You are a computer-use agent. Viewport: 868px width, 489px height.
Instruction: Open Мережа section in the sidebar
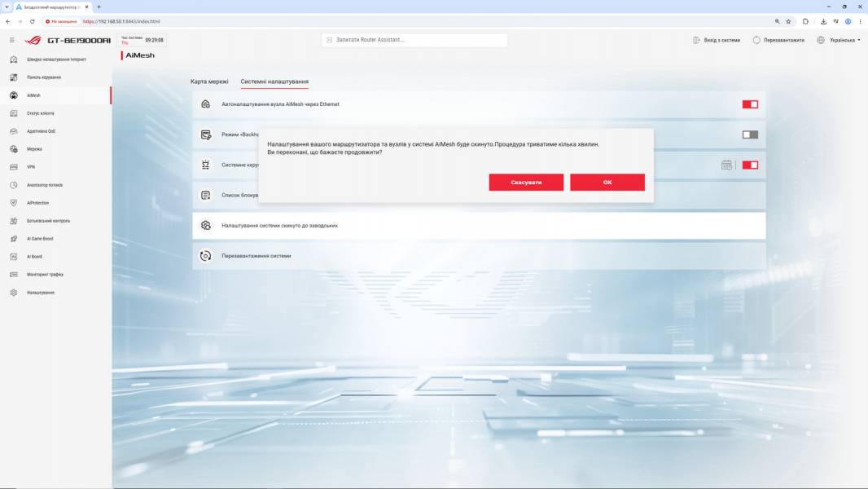56,149
